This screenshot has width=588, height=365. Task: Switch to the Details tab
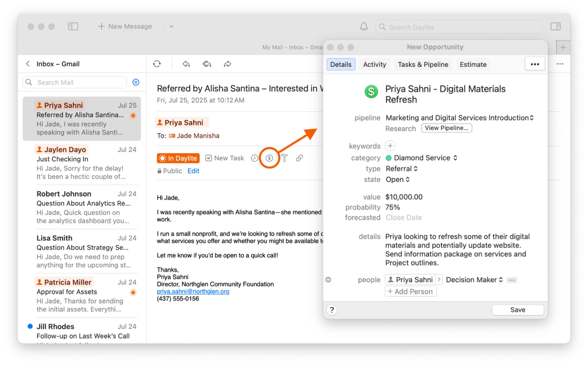pos(341,64)
